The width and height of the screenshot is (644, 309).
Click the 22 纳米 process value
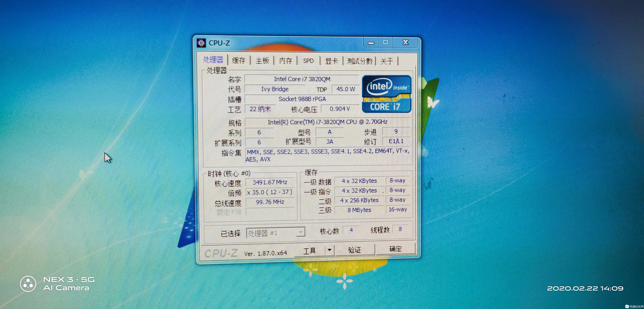(260, 109)
